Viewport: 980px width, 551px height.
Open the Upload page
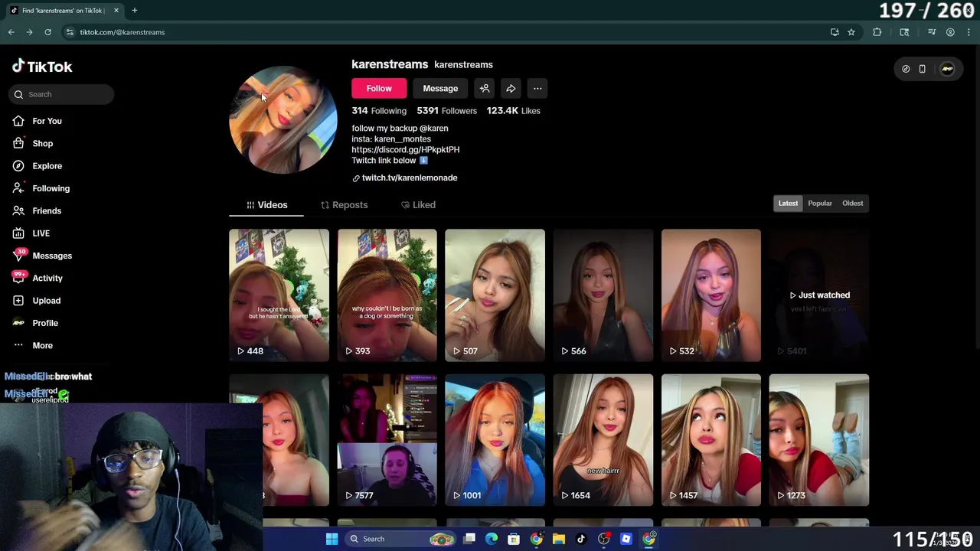(x=36, y=301)
